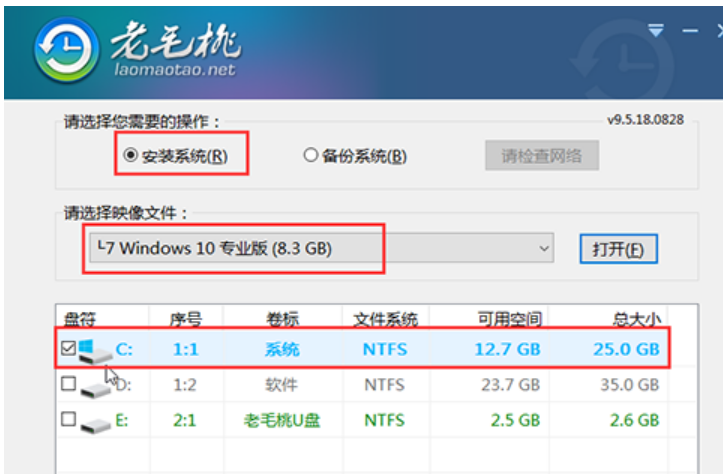Sort by 序号 column header

(x=186, y=319)
